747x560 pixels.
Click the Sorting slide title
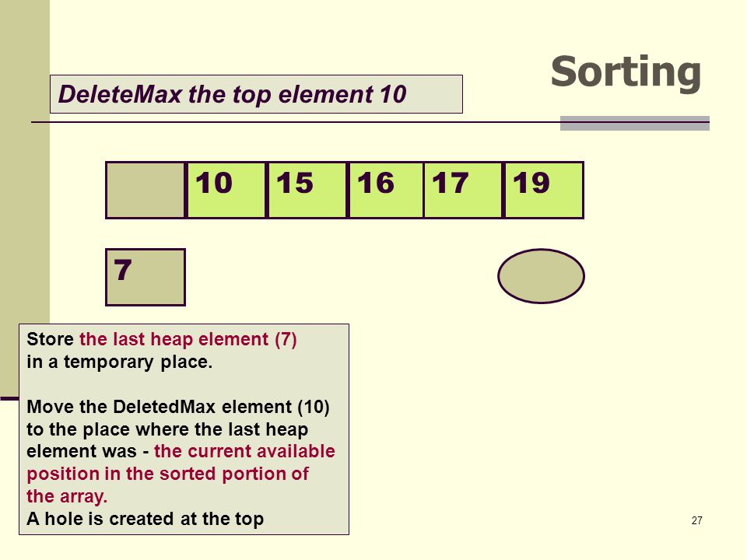click(x=626, y=73)
